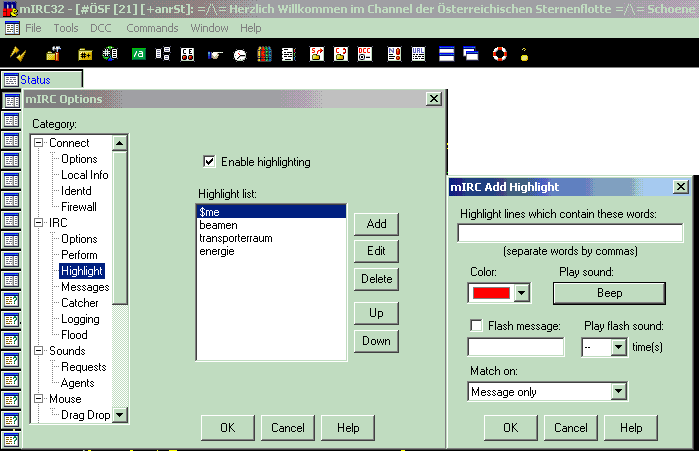699x451 pixels.
Task: Switch to the Status window switchbar button
Action: pyautogui.click(x=42, y=80)
